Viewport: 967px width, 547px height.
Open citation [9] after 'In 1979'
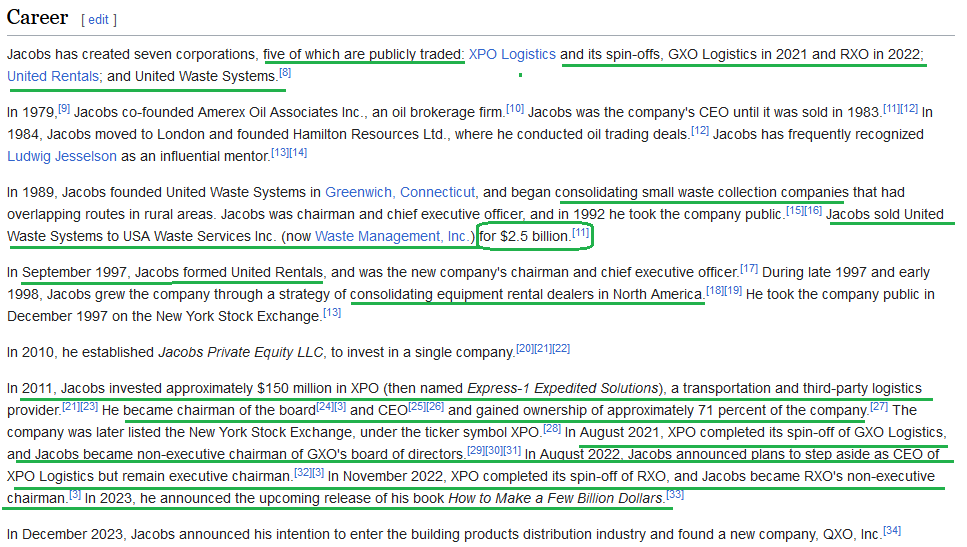tap(64, 109)
